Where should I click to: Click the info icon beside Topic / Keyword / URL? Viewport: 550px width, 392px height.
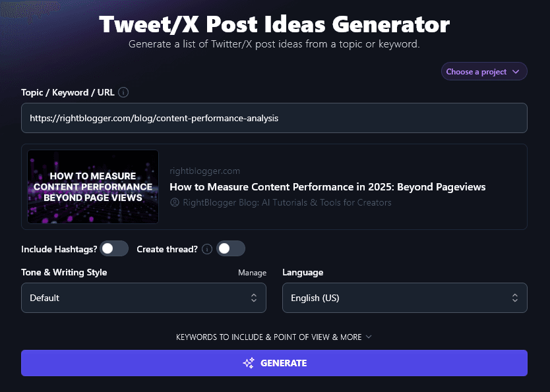coord(123,92)
